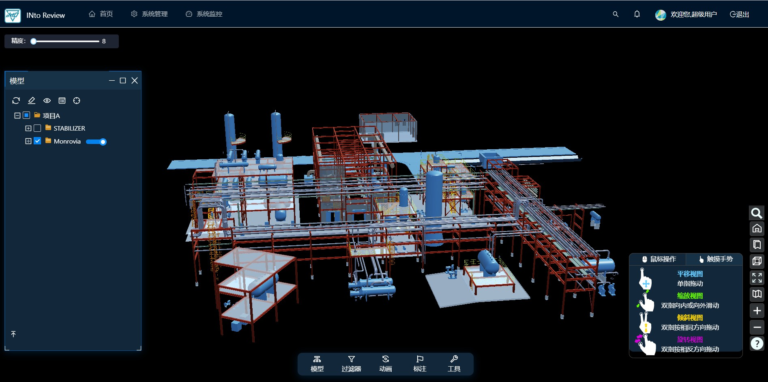The image size is (768, 382).
Task: Open the 系统监控 menu
Action: (204, 14)
